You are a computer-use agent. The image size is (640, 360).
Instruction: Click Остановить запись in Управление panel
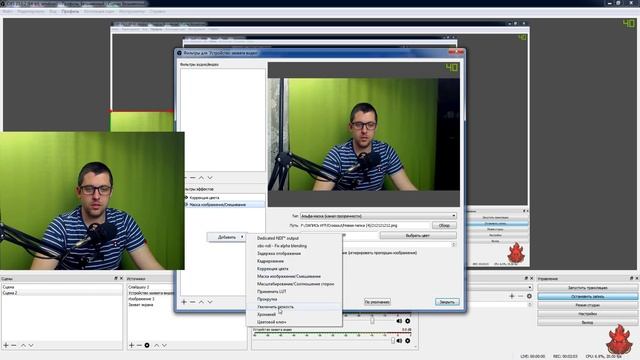point(587,297)
